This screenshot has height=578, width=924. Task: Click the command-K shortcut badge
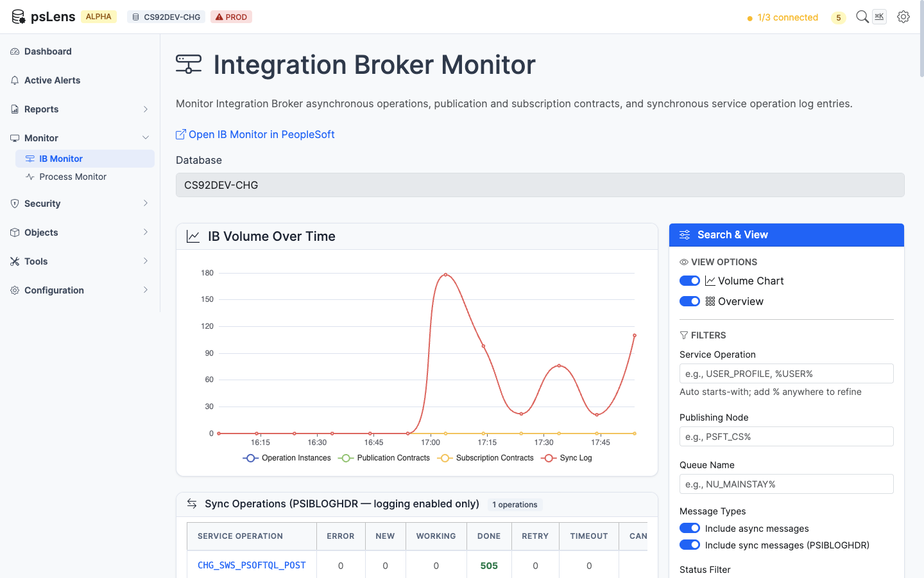tap(880, 17)
